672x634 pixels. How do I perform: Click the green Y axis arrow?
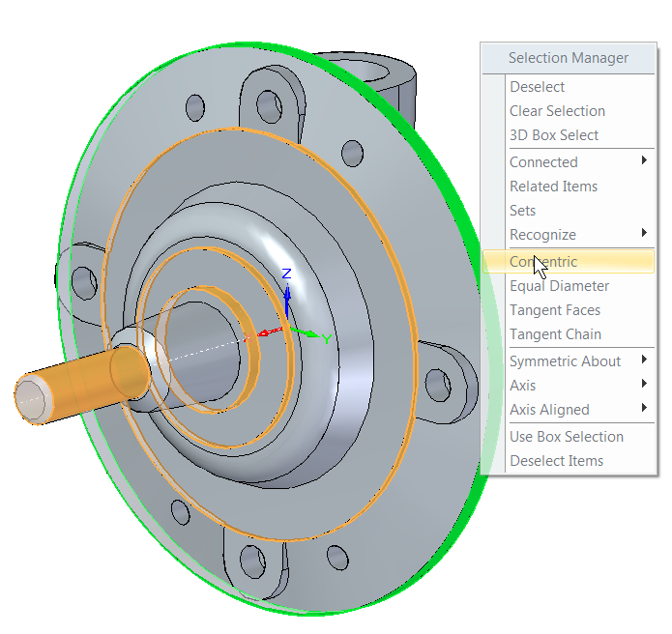[x=307, y=333]
